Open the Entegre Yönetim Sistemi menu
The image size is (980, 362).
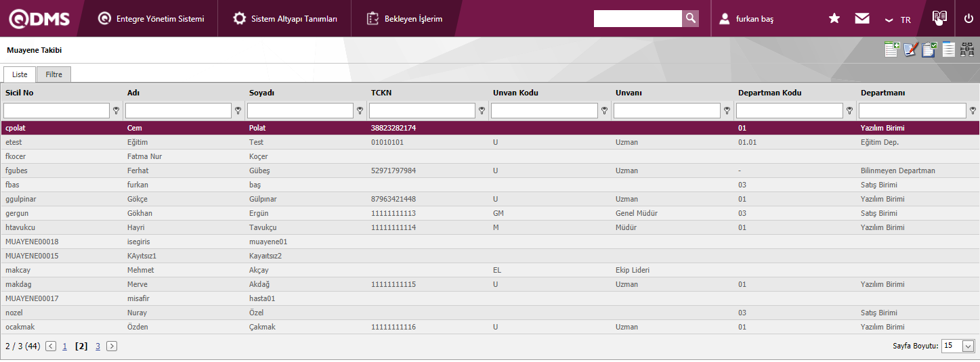click(x=151, y=19)
